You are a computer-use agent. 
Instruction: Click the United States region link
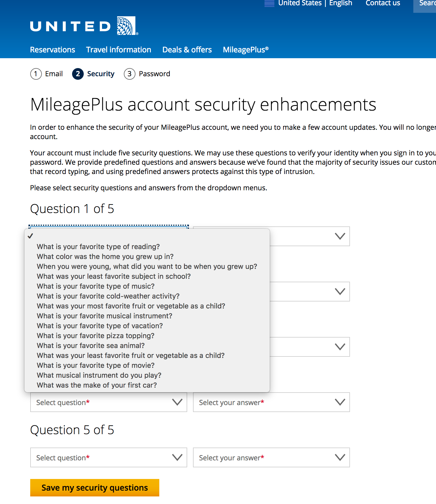300,3
